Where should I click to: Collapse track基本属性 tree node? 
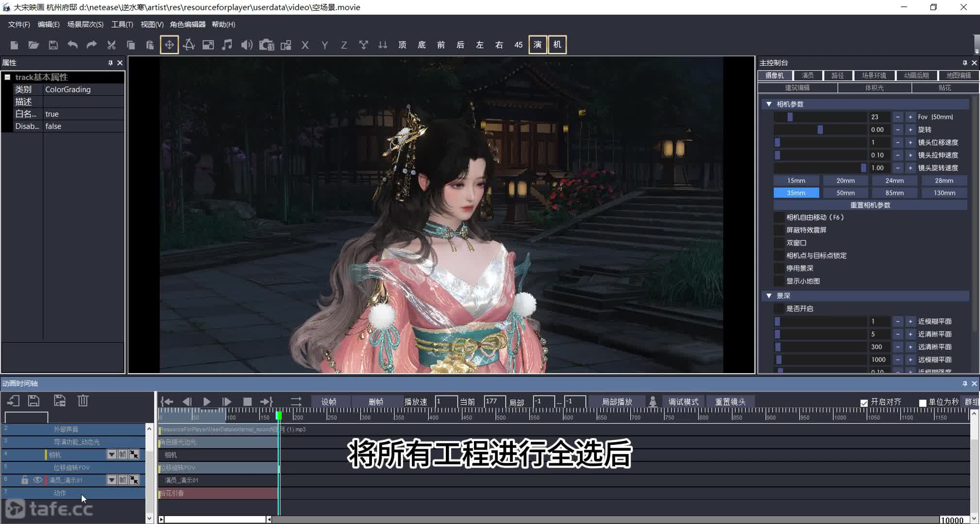point(7,77)
